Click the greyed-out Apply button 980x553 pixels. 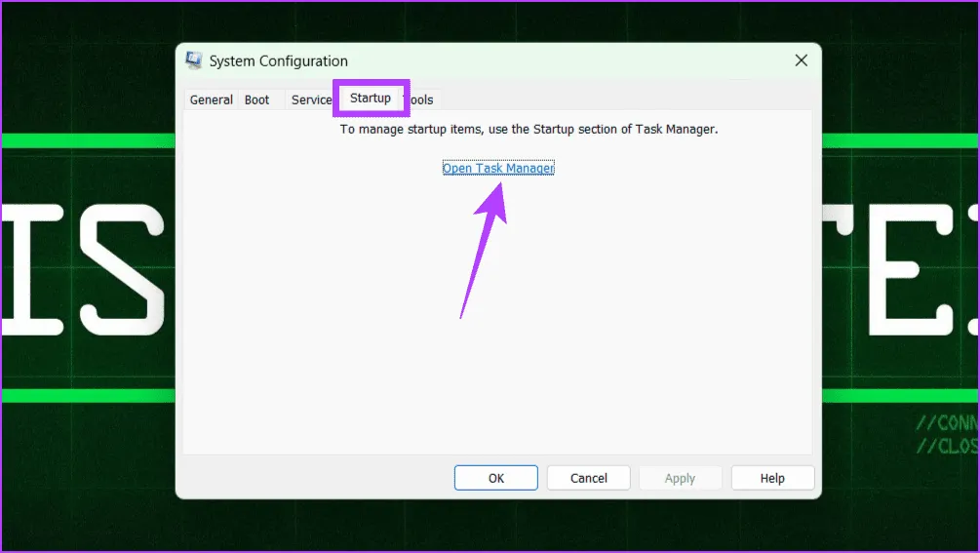680,478
